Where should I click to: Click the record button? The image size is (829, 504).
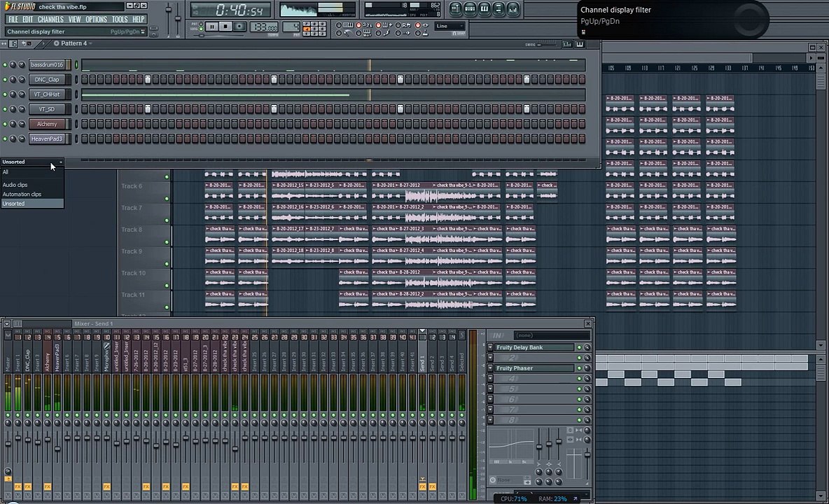pyautogui.click(x=239, y=26)
